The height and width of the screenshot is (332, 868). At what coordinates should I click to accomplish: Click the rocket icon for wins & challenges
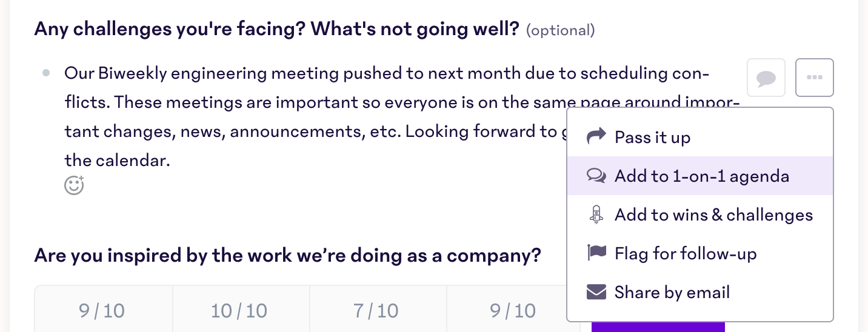596,214
